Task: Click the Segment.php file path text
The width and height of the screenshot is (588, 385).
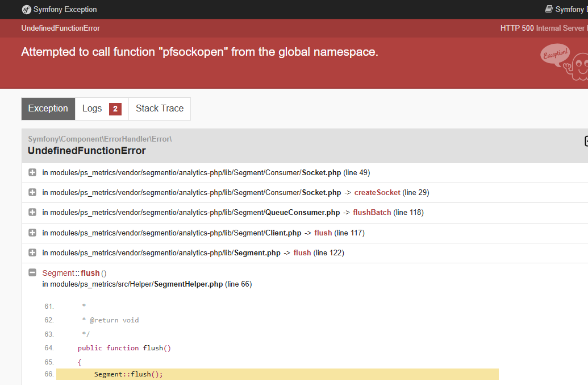Action: [x=161, y=253]
